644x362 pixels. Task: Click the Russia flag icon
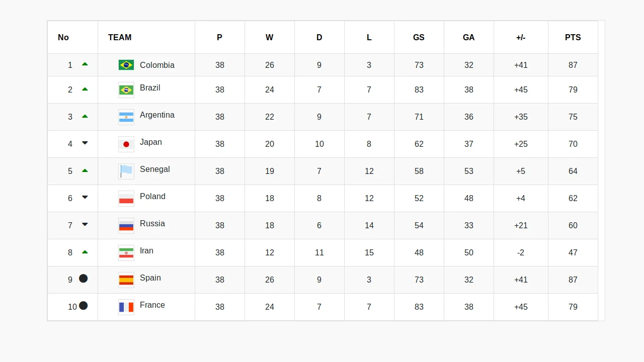pyautogui.click(x=126, y=225)
